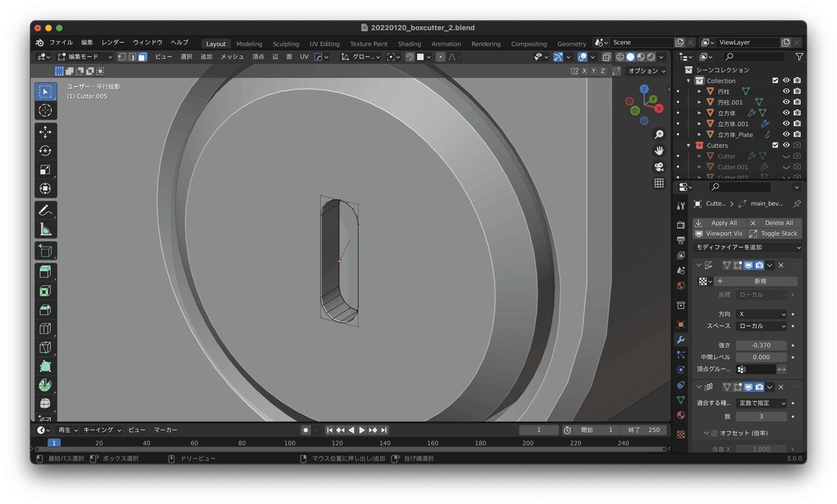Click the 強さ -0.370 value field

point(761,346)
